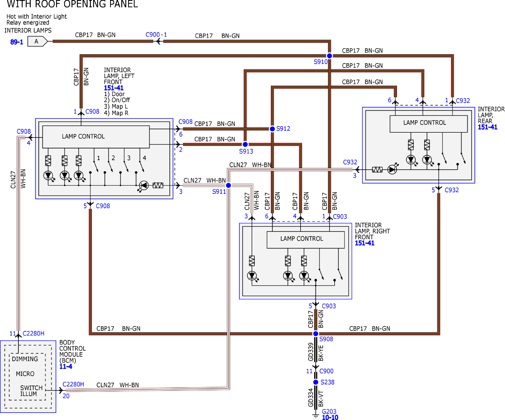Click the DIMMING MICRO module box

(x=28, y=377)
